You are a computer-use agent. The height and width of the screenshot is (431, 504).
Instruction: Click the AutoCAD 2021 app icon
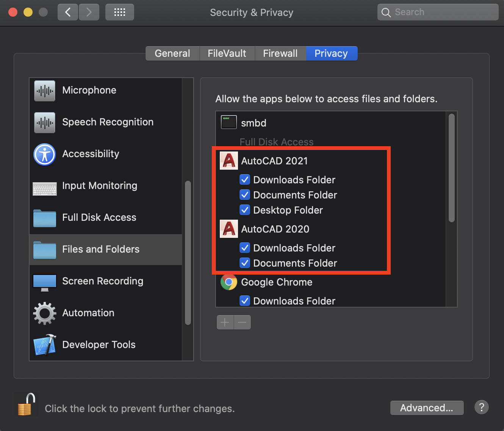tap(229, 161)
